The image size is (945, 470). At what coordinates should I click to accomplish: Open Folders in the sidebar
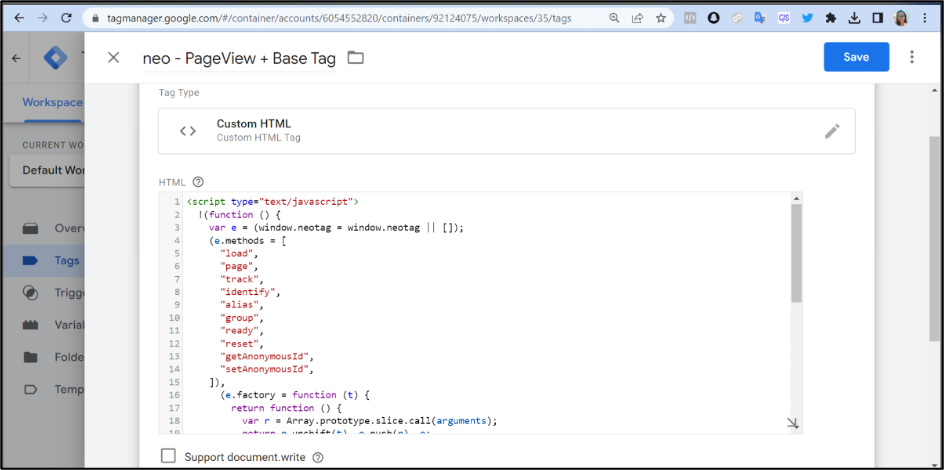[42, 357]
